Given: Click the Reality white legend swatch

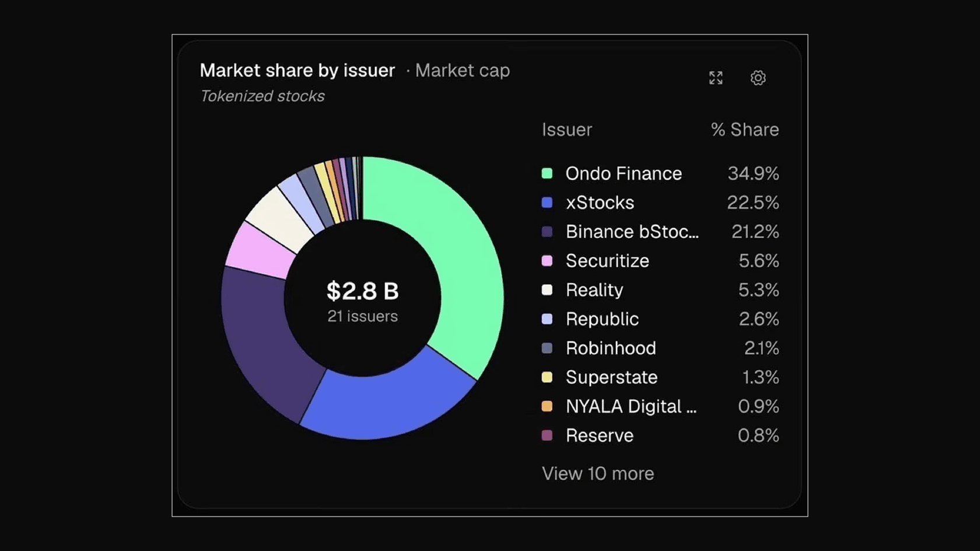Looking at the screenshot, I should (547, 290).
